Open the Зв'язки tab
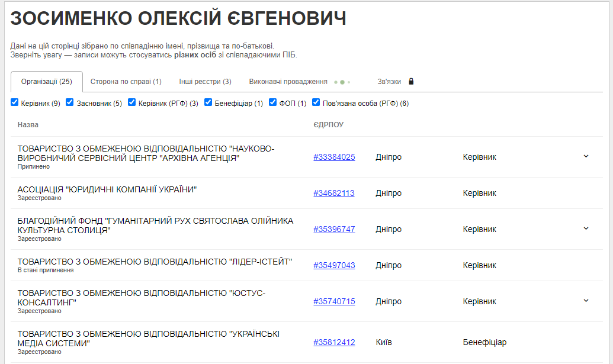 pyautogui.click(x=389, y=82)
